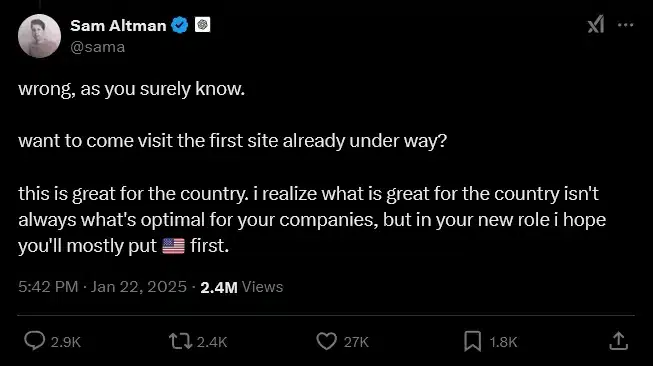Viewport: 653px width, 366px height.
Task: Click the 2.9K replies count
Action: [x=66, y=342]
